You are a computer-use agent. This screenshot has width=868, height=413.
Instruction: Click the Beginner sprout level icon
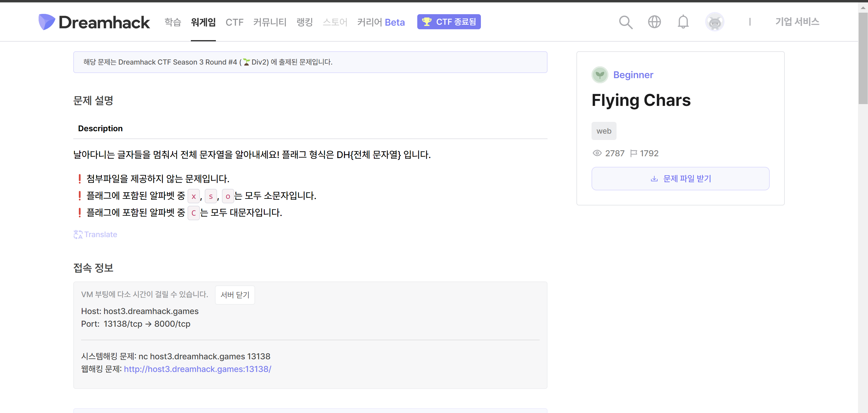pyautogui.click(x=599, y=75)
